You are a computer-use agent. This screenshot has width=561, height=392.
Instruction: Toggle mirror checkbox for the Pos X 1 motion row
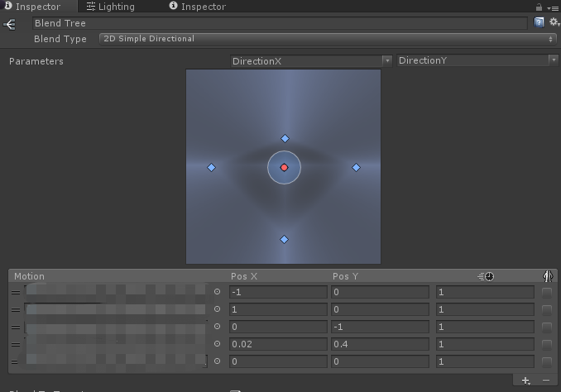point(547,310)
